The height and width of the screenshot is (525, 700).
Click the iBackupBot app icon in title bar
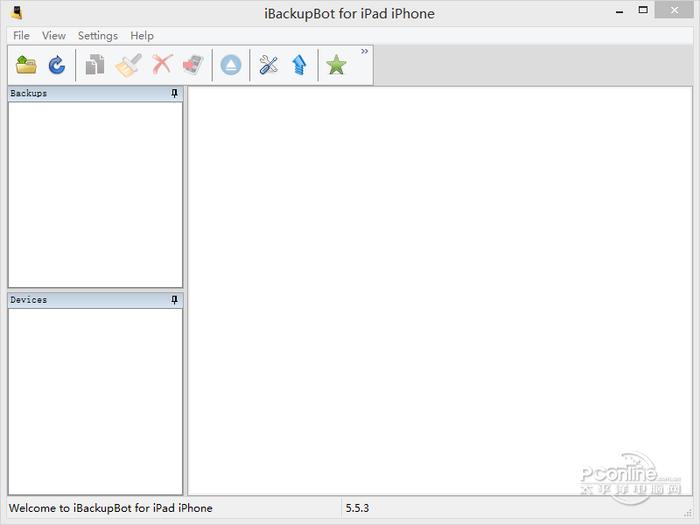point(17,13)
